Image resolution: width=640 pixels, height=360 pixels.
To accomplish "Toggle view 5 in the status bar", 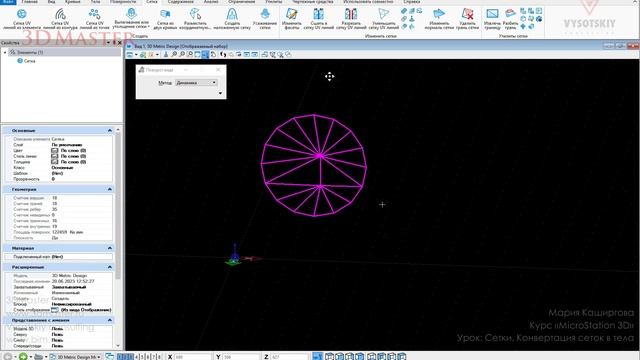I will [x=142, y=357].
